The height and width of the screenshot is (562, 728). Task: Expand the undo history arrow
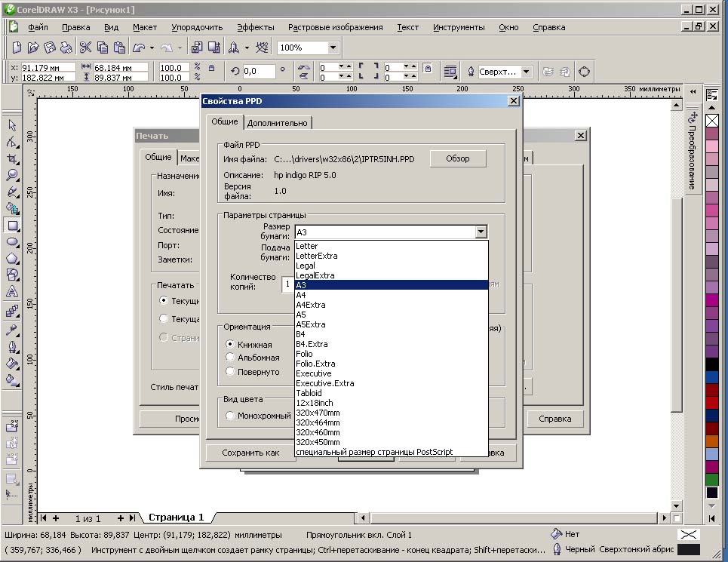[x=152, y=48]
